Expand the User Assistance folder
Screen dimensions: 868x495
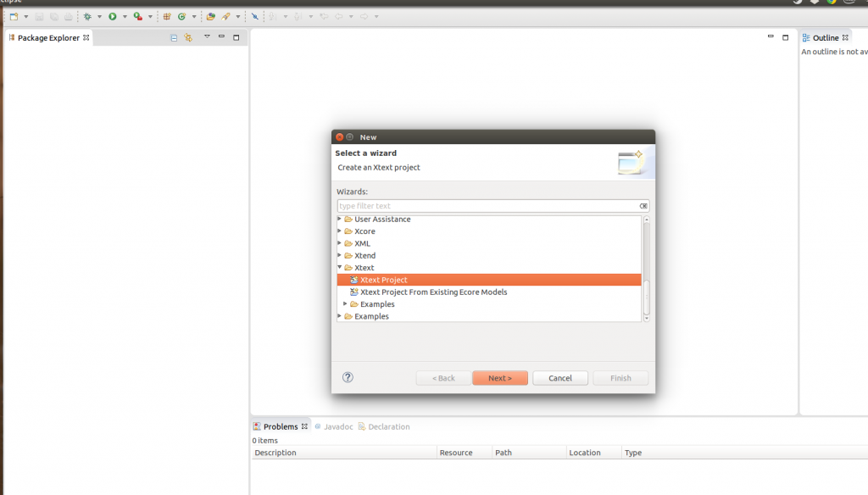click(340, 219)
